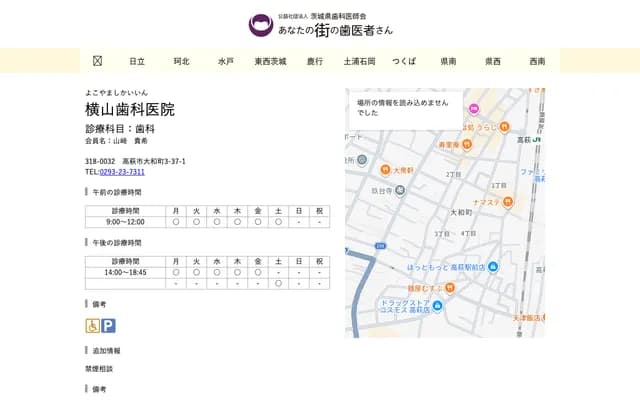The height and width of the screenshot is (400, 640).
Task: Click the 金 circle in the 14:00〜18:45 row
Action: pyautogui.click(x=258, y=272)
